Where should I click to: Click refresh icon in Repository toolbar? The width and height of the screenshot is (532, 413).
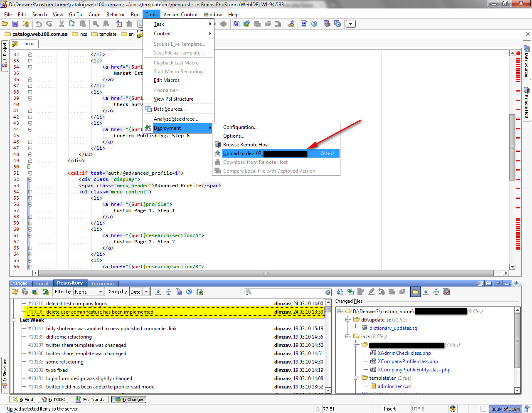[15, 292]
